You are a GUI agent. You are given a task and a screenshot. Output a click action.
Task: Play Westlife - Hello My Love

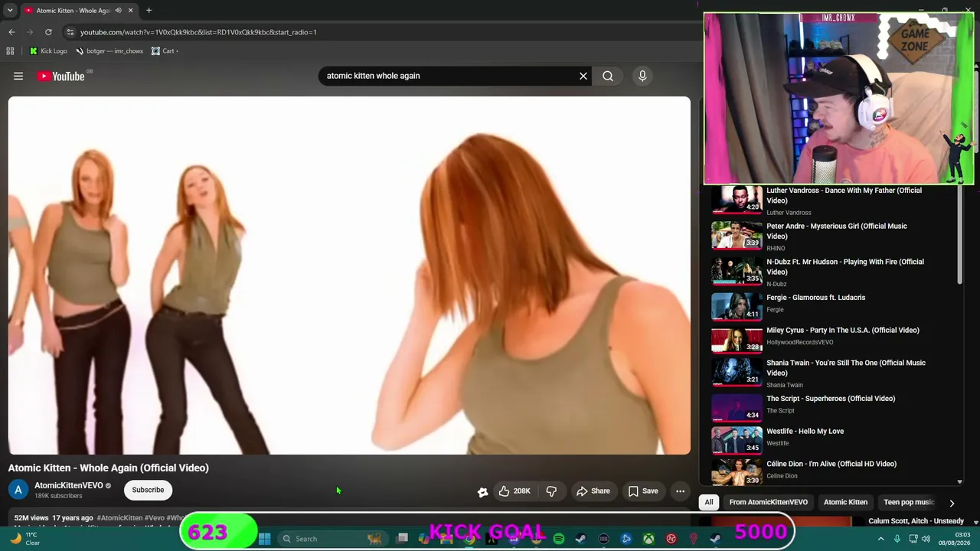coord(805,432)
